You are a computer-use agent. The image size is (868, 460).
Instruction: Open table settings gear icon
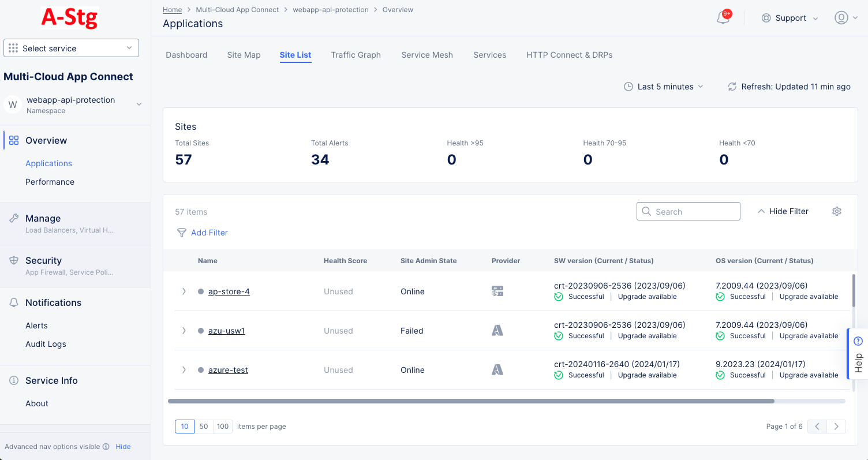(837, 211)
